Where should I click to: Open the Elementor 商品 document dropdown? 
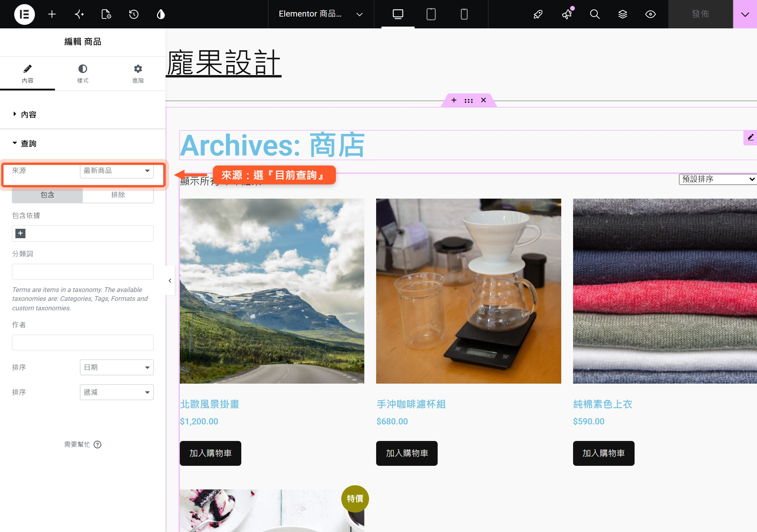click(321, 14)
